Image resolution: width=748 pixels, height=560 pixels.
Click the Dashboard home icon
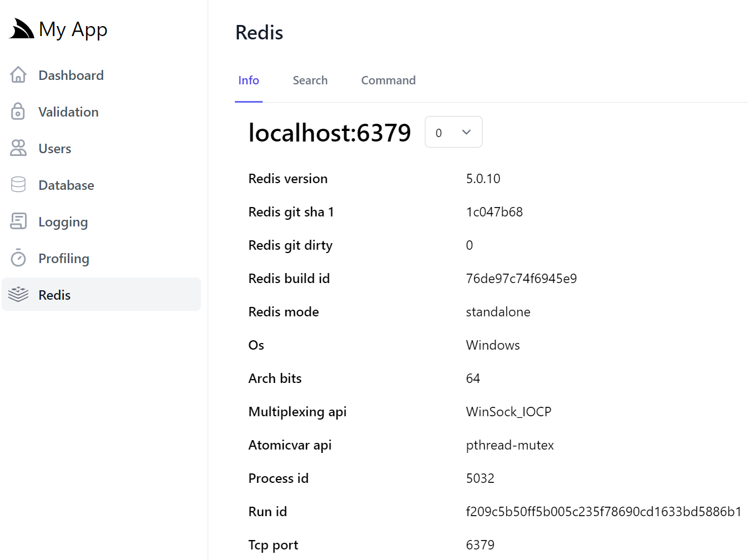pos(18,75)
